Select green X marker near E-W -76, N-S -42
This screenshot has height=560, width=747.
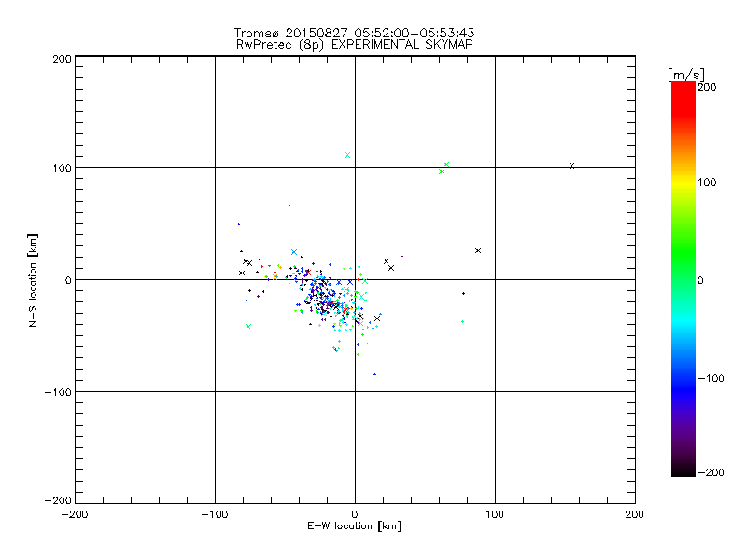pos(248,327)
